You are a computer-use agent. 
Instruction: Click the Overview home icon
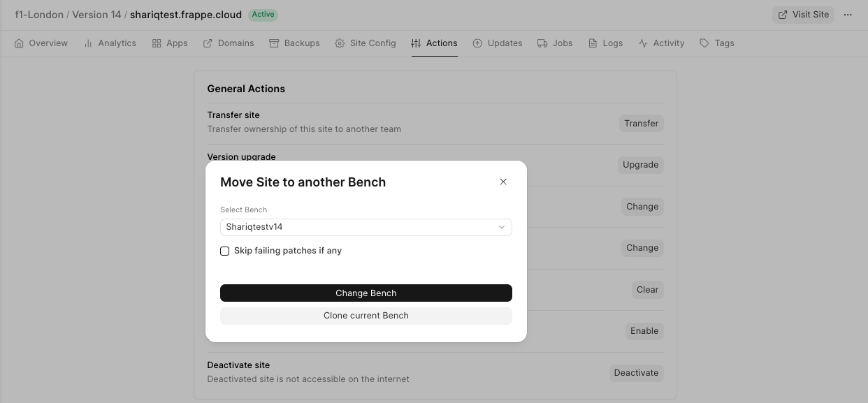click(19, 43)
